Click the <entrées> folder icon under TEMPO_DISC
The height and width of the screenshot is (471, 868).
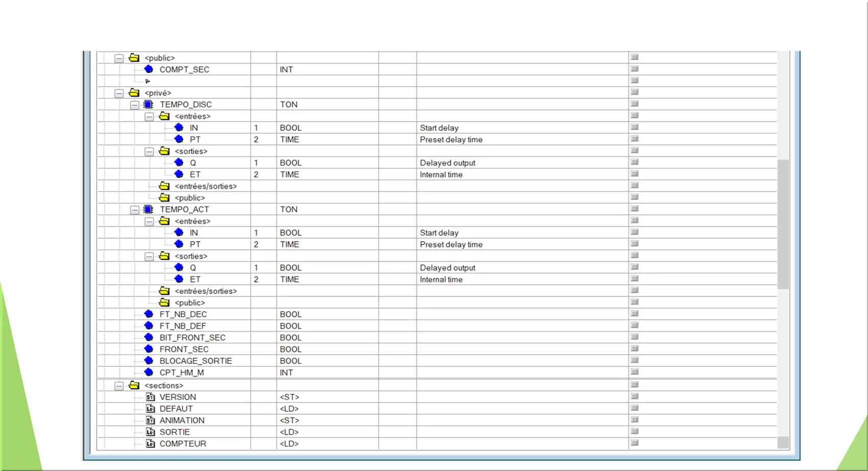pyautogui.click(x=164, y=116)
